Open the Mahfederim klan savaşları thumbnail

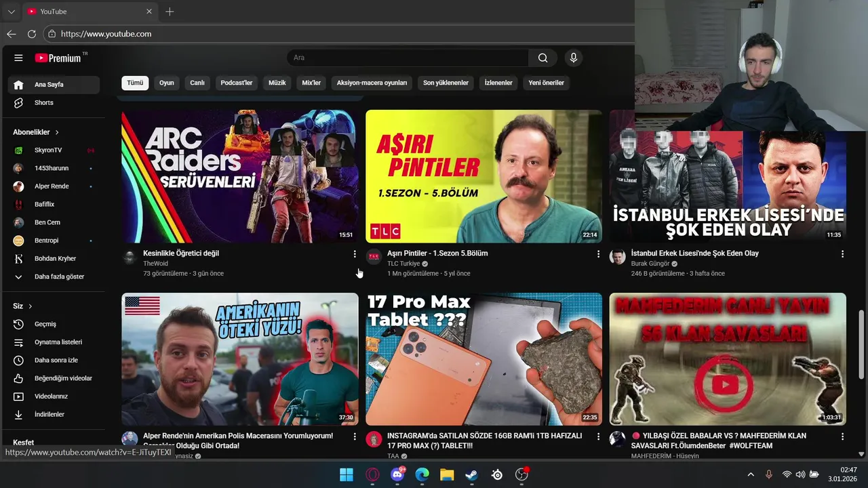click(x=728, y=359)
